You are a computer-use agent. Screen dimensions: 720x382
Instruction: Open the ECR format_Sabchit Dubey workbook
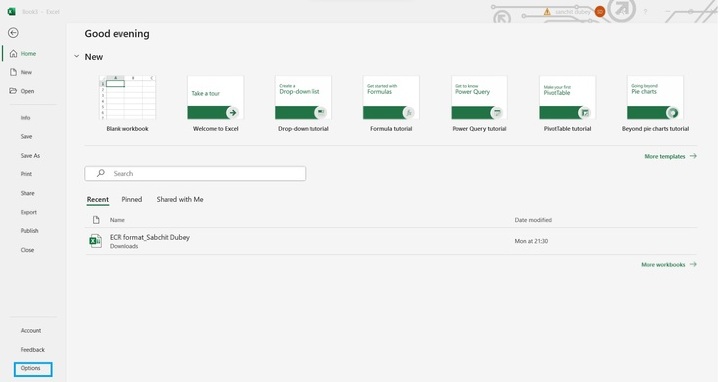[x=390, y=241]
